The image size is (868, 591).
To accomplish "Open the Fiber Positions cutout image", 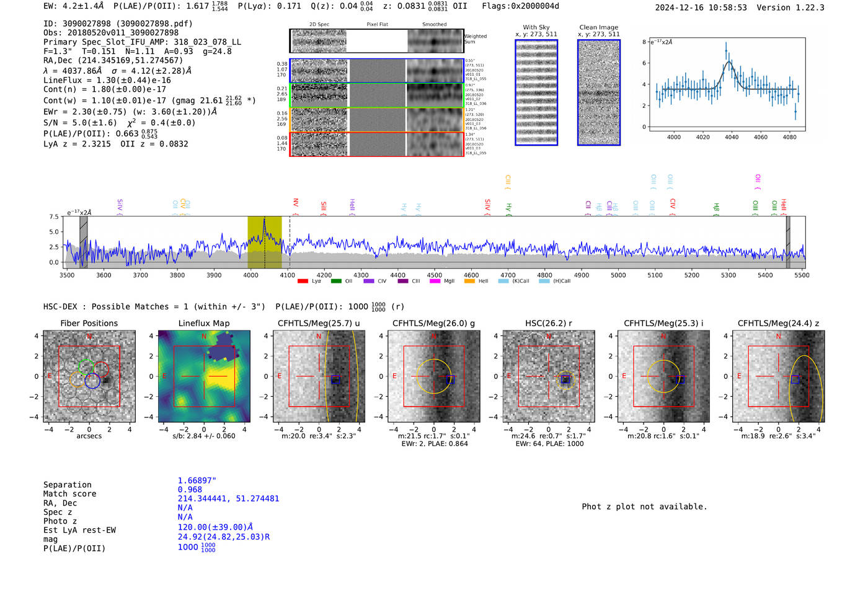I will tap(89, 376).
